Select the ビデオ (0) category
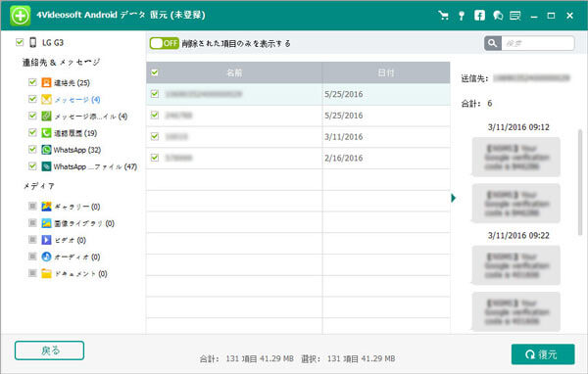The height and width of the screenshot is (374, 588). tap(71, 240)
